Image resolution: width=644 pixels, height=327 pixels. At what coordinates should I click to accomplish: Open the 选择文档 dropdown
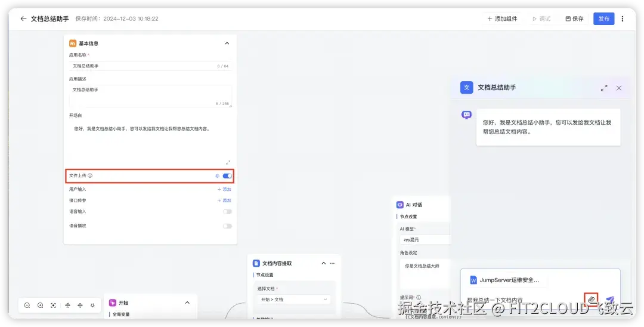click(293, 300)
